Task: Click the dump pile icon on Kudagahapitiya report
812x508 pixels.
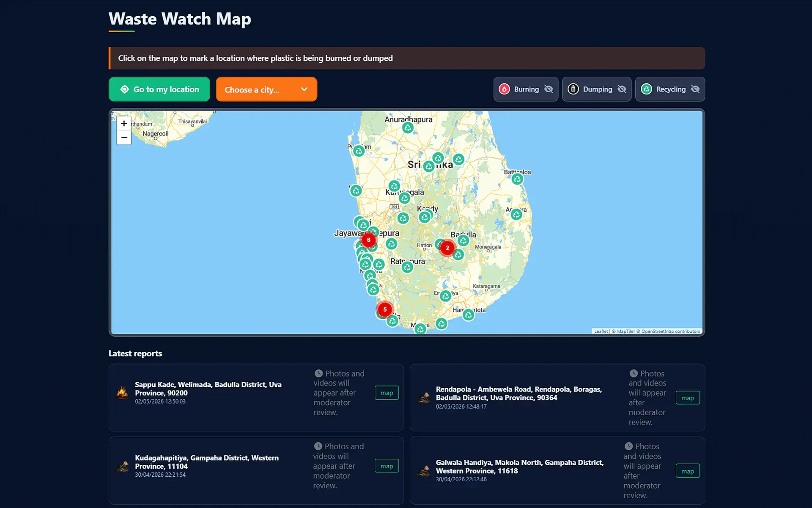Action: click(x=123, y=466)
